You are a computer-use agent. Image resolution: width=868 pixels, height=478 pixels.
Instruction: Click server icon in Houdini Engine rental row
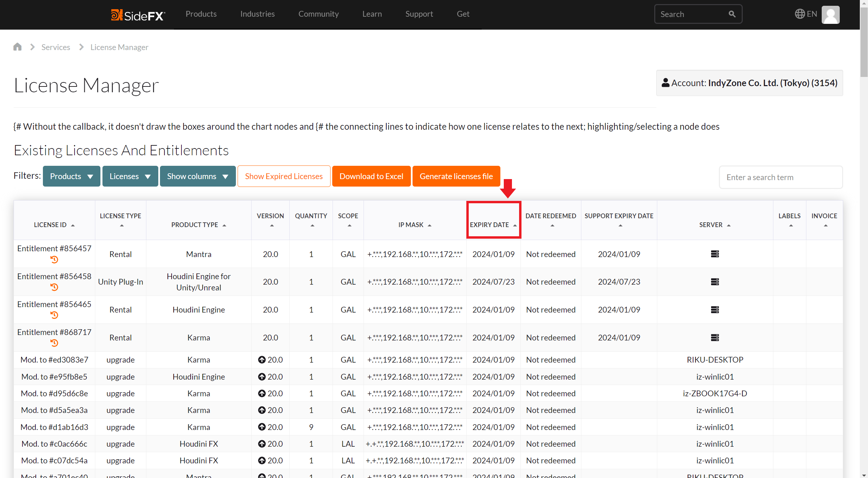(715, 310)
